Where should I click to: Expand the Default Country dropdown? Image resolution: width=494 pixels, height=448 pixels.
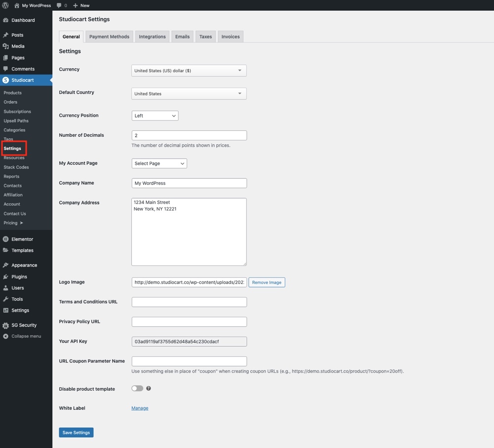[x=189, y=94]
